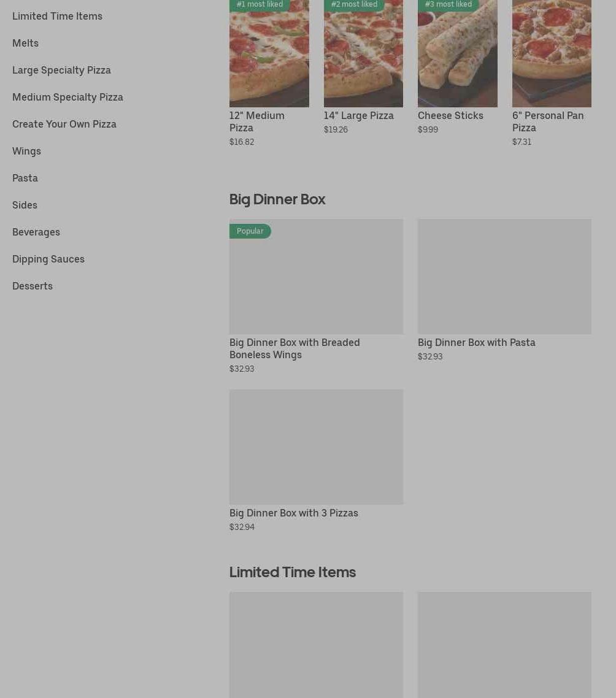
Task: Select Desserts category
Action: [33, 286]
